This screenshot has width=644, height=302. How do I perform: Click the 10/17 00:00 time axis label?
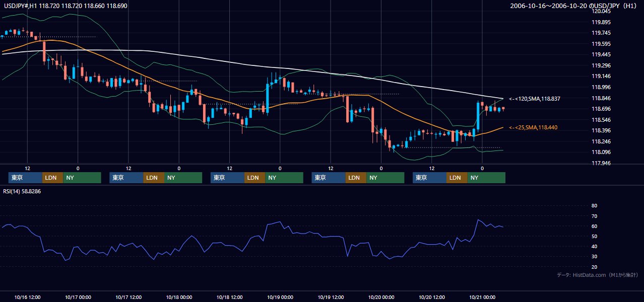78,297
